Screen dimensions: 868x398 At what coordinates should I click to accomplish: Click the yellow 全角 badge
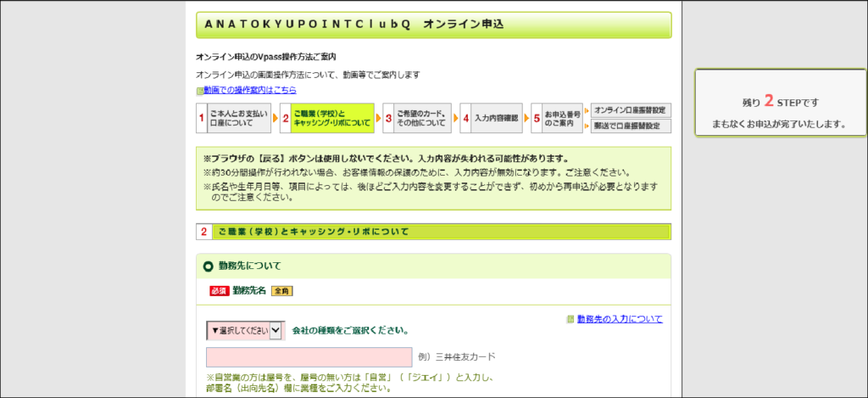click(281, 290)
